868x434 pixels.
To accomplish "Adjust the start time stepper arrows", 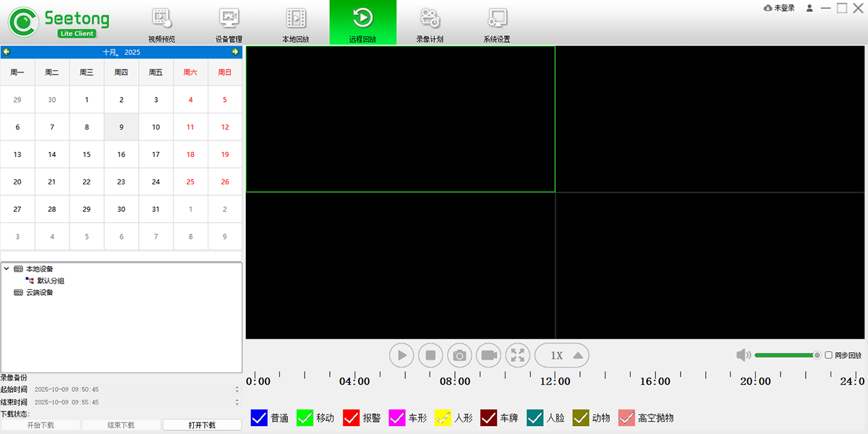I will [237, 390].
